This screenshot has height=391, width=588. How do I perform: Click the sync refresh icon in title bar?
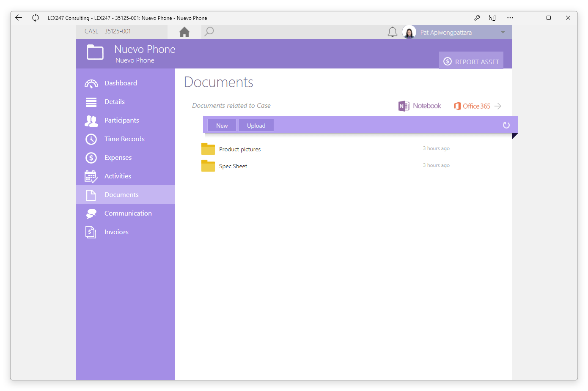coord(36,18)
